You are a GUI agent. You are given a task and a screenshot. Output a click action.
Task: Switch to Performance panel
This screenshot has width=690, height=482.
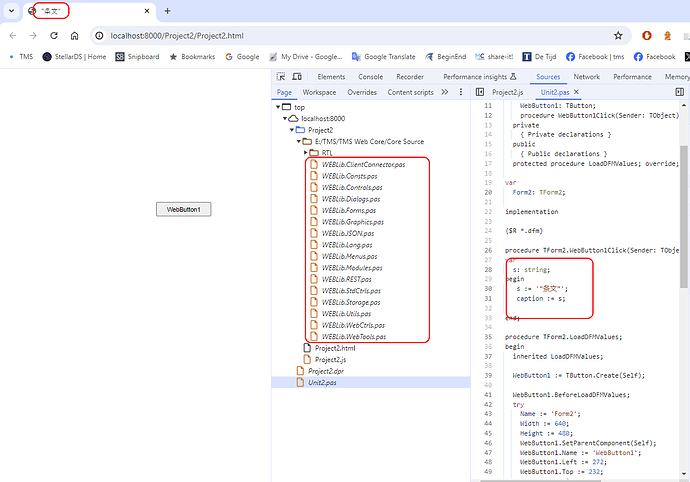[x=632, y=77]
